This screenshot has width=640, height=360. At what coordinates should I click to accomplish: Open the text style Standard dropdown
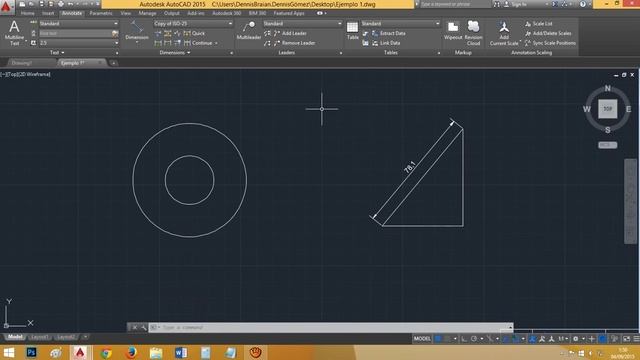pyautogui.click(x=79, y=24)
